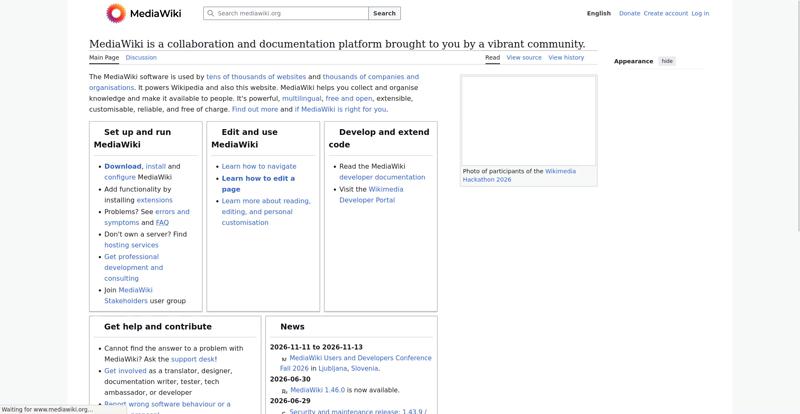Click the search magnifier icon
This screenshot has height=414, width=800.
tap(210, 13)
